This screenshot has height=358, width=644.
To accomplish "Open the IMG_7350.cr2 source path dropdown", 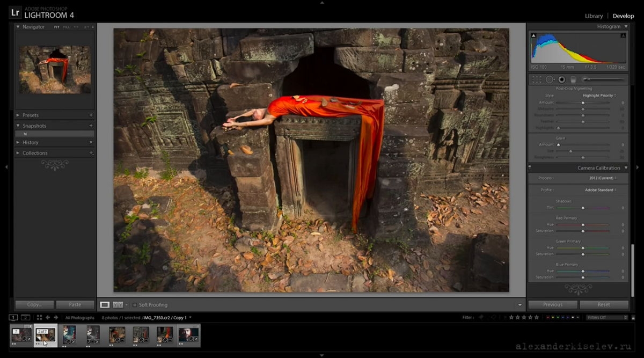I will pos(190,318).
